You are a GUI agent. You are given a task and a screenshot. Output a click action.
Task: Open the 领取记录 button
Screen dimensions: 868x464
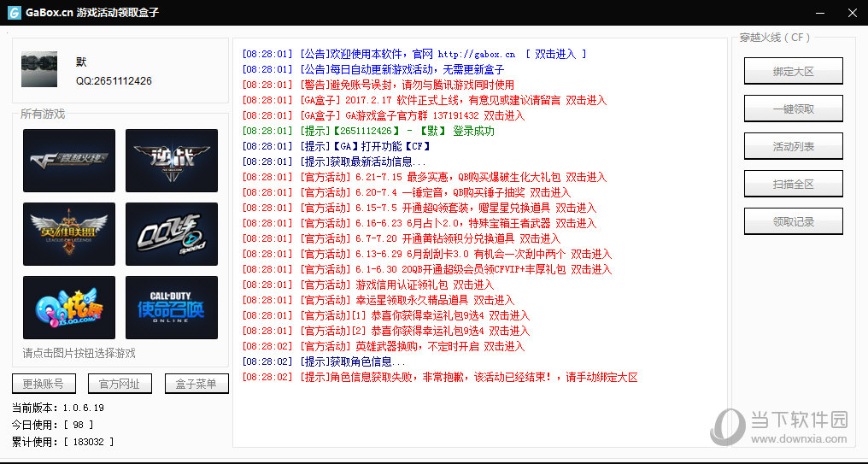coord(794,221)
